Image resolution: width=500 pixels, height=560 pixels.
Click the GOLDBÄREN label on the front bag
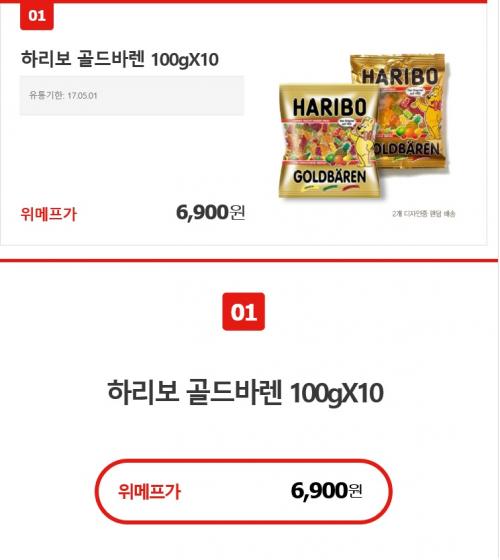(x=330, y=176)
